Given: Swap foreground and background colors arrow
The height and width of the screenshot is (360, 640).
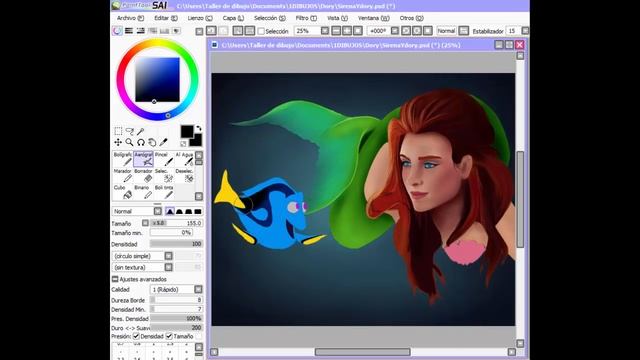Looking at the screenshot, I should point(199,128).
